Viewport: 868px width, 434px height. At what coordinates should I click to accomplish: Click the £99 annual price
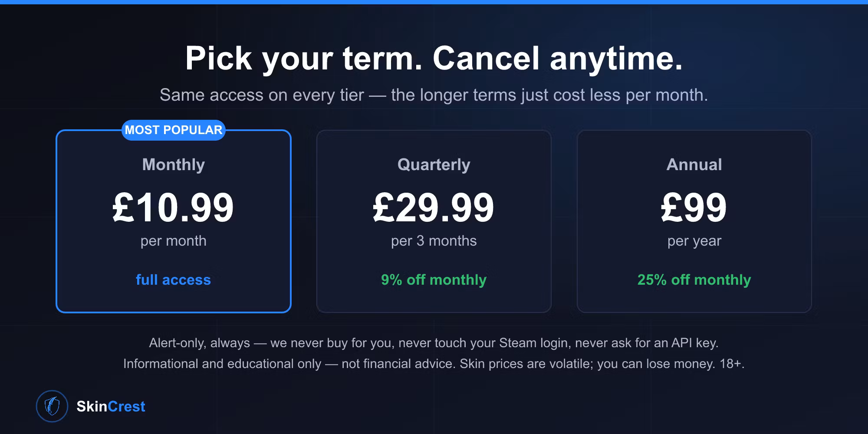[x=694, y=208]
